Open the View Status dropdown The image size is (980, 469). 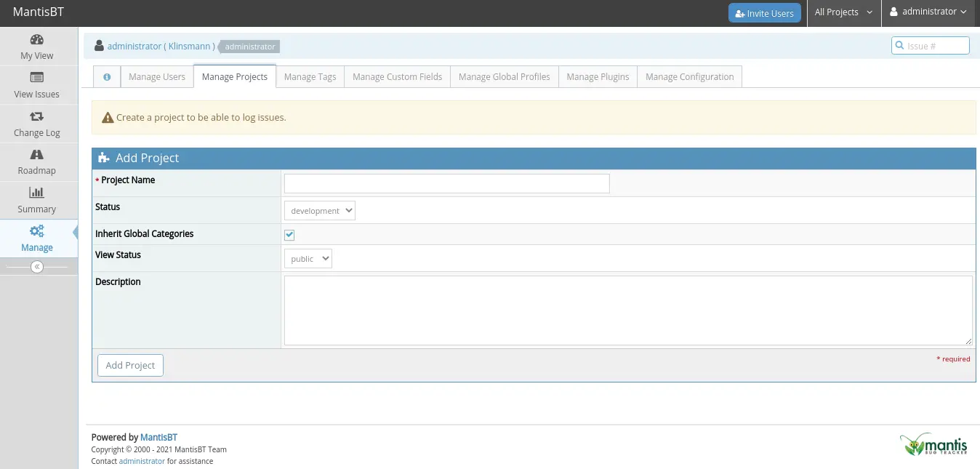tap(308, 258)
